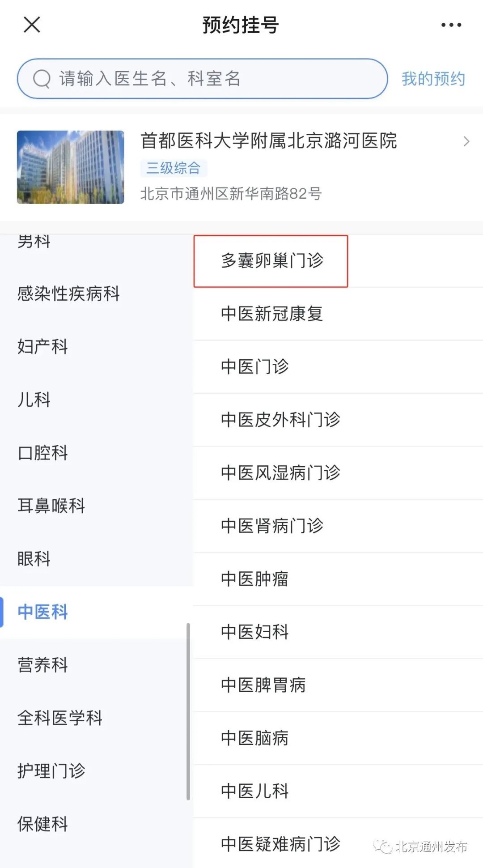Image resolution: width=483 pixels, height=868 pixels.
Task: Open 中医皮外科门诊 clinic entry
Action: coord(280,420)
